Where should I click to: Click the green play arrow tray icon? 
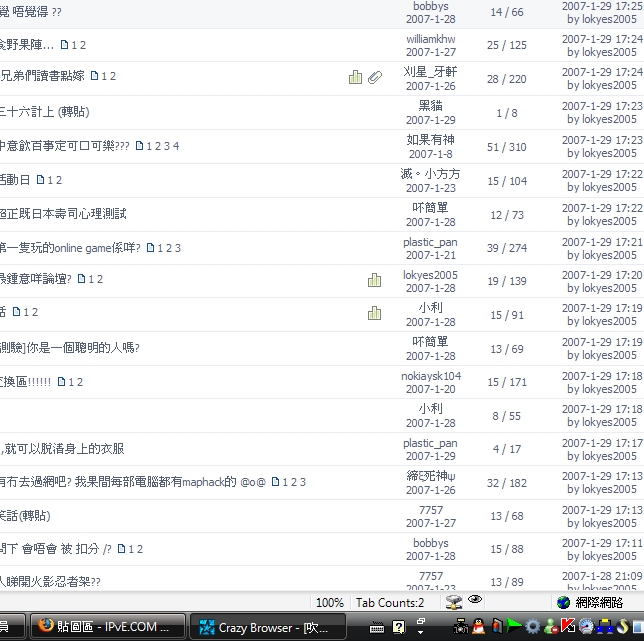pos(514,627)
